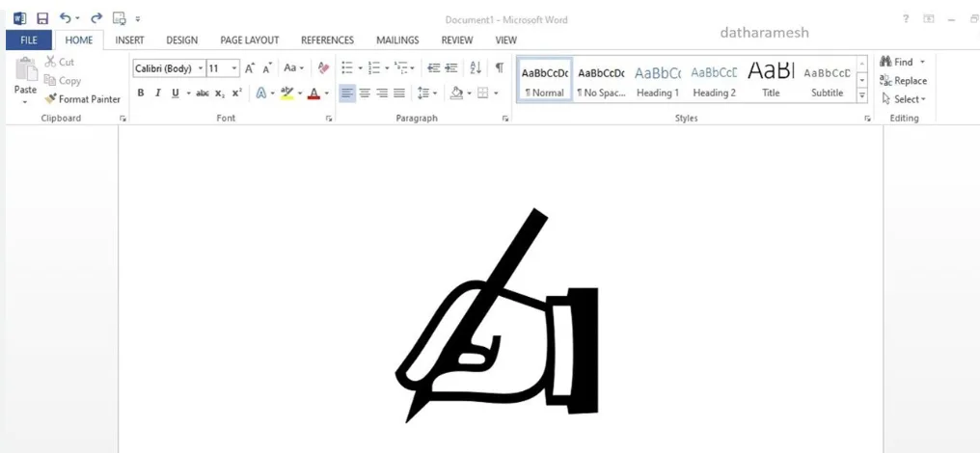
Task: Save the document using the toolbar icon
Action: pos(42,18)
